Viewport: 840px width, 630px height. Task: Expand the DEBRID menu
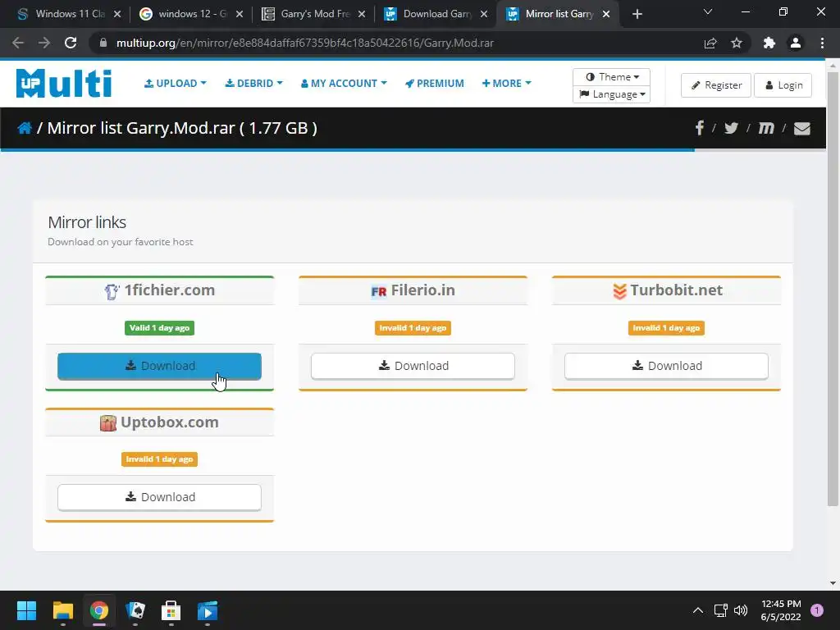(254, 84)
